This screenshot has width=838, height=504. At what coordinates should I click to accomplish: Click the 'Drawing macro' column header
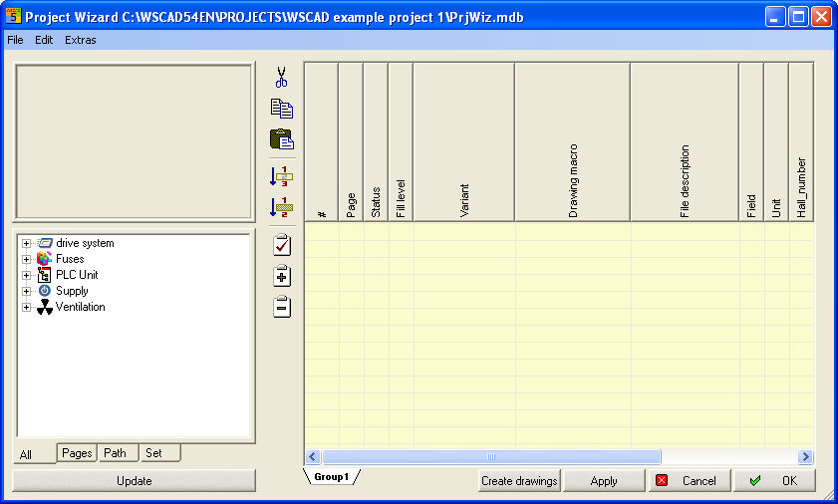(x=572, y=141)
